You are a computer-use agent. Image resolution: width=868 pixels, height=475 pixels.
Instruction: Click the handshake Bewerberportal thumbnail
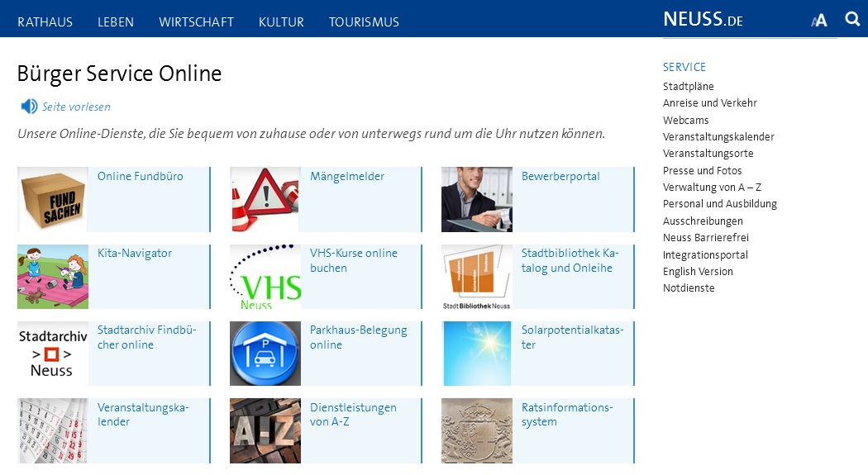(476, 199)
